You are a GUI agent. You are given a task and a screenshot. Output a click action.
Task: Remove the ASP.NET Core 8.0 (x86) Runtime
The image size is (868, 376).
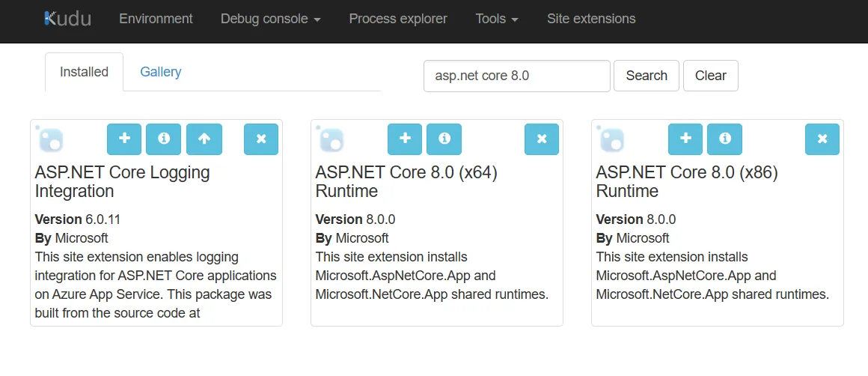(x=822, y=139)
